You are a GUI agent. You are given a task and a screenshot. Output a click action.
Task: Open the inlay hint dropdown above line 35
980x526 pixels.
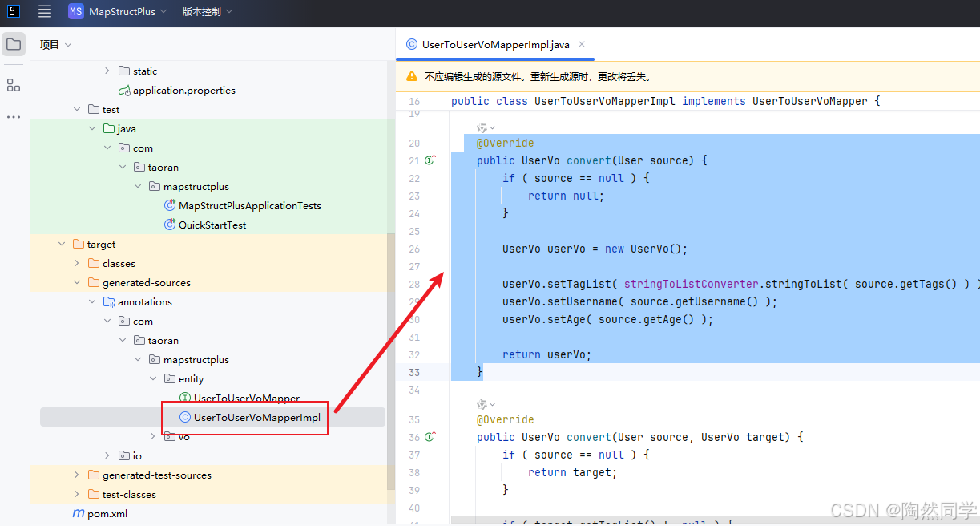point(486,404)
